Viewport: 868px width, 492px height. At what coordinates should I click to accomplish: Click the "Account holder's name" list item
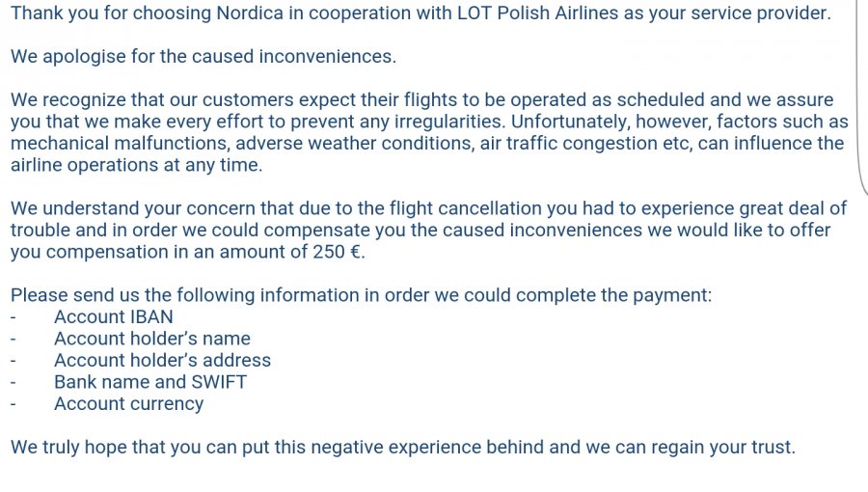pos(152,339)
